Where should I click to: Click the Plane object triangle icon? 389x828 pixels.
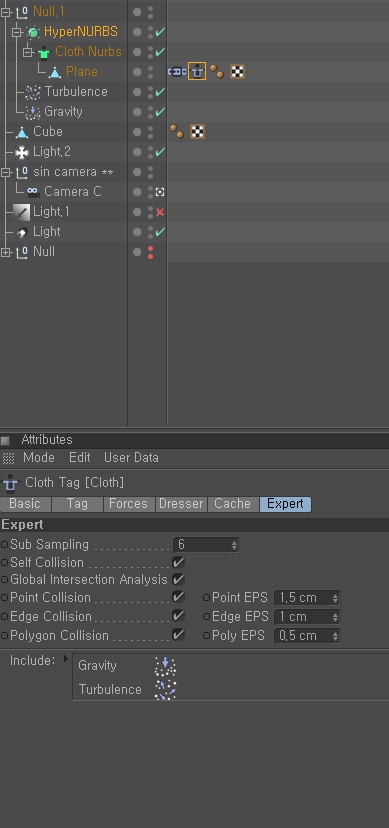(54, 72)
